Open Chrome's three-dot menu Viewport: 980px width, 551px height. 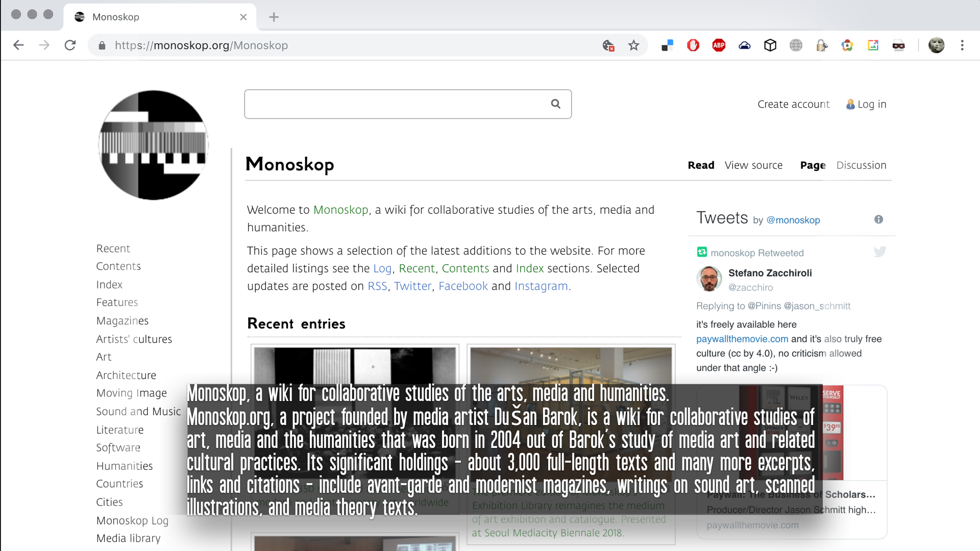[962, 45]
